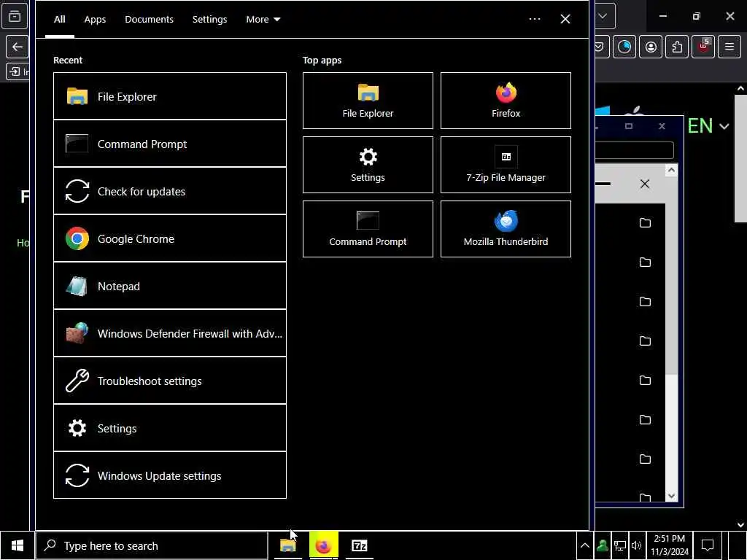The width and height of the screenshot is (747, 560).
Task: Open Troubleshoot settings in Recent
Action: tap(169, 381)
